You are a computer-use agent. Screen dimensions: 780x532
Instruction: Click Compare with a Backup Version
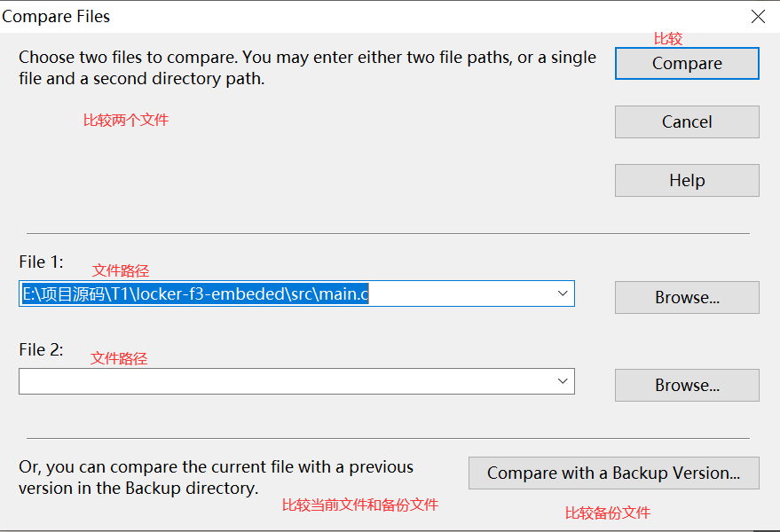pyautogui.click(x=613, y=473)
